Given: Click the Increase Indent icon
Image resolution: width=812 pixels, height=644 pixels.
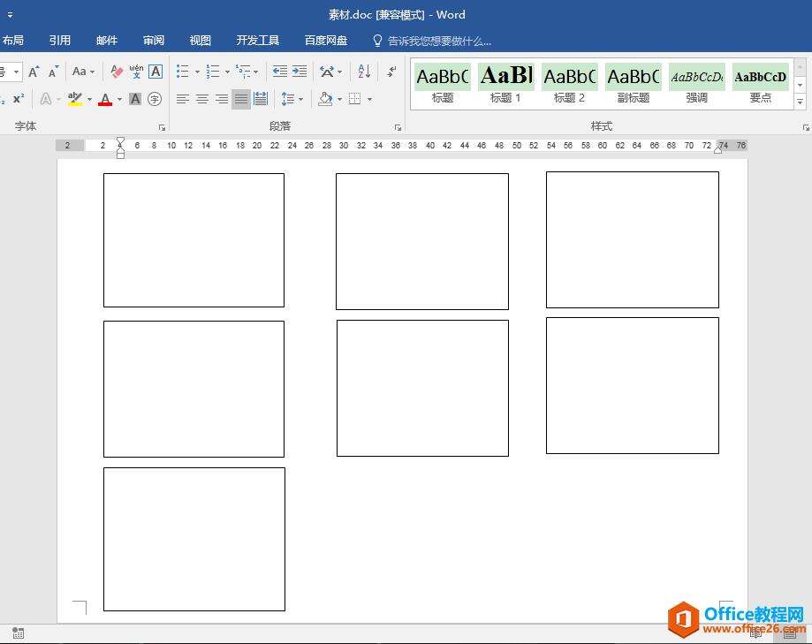Looking at the screenshot, I should [300, 72].
